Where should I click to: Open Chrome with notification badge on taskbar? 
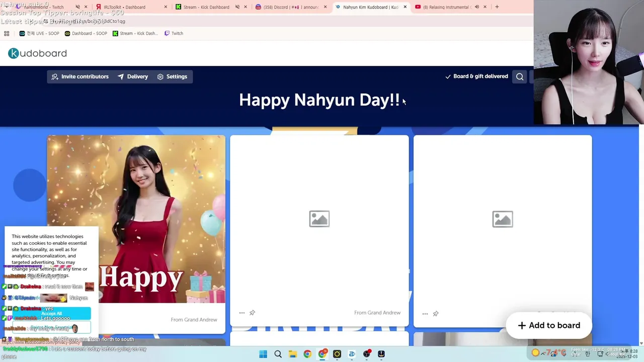pos(323,354)
